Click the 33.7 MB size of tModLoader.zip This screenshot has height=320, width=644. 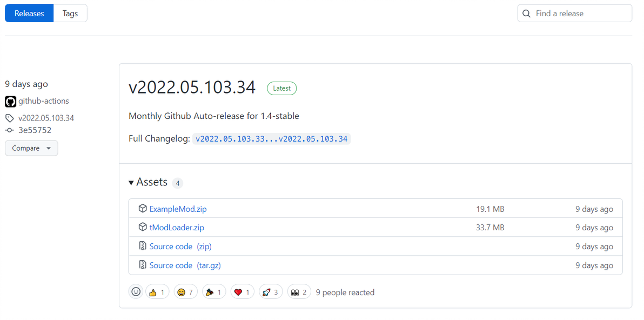click(491, 228)
